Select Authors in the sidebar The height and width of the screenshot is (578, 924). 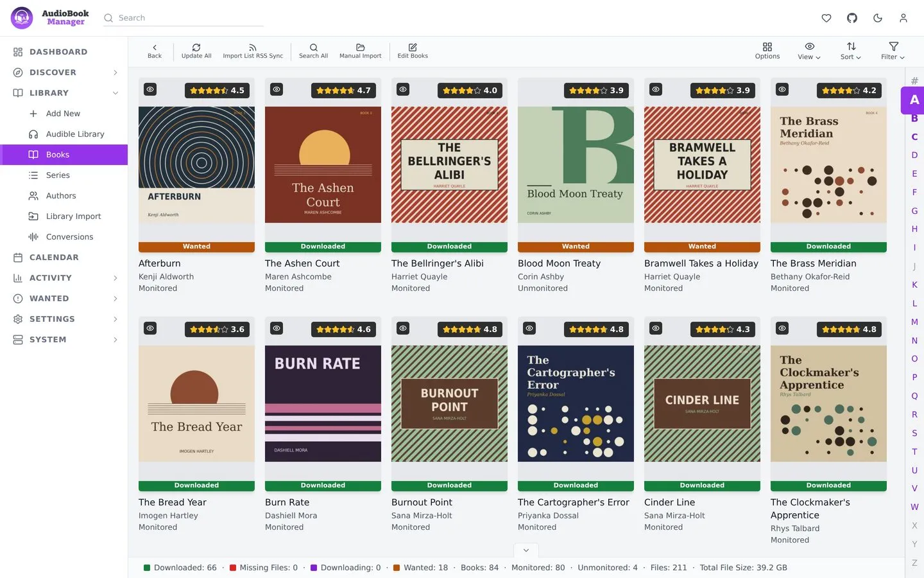click(x=64, y=196)
